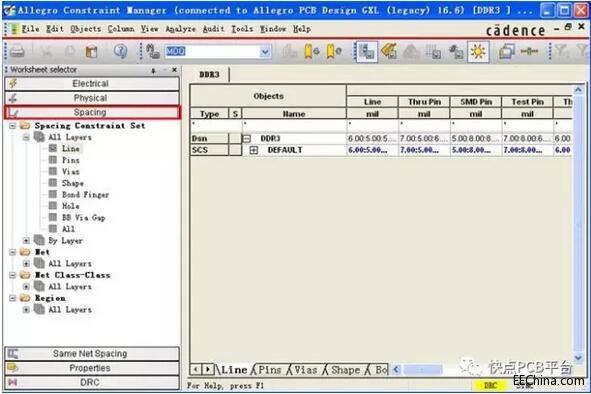Select the Bond Finger tree item
This screenshot has height=394, width=591.
(85, 195)
